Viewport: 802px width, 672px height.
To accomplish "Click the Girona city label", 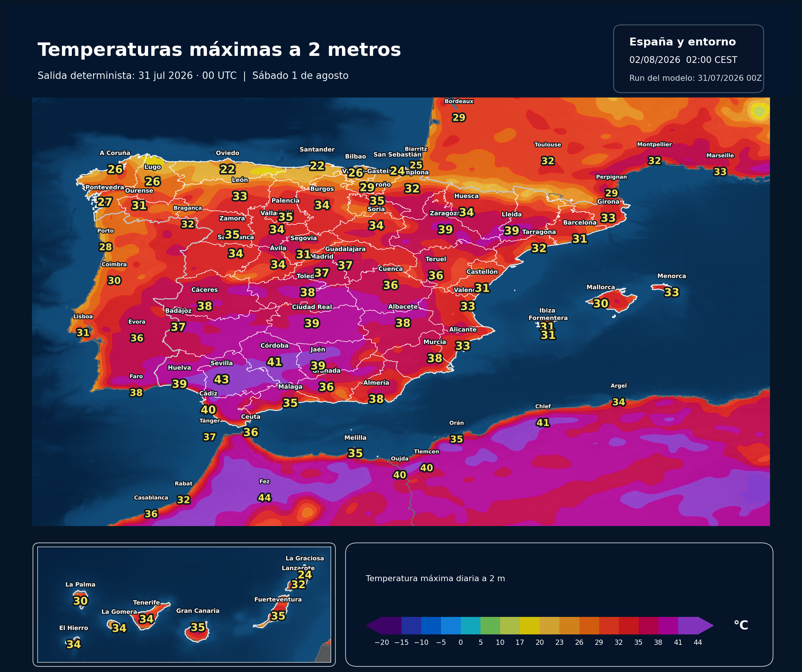I will point(608,201).
